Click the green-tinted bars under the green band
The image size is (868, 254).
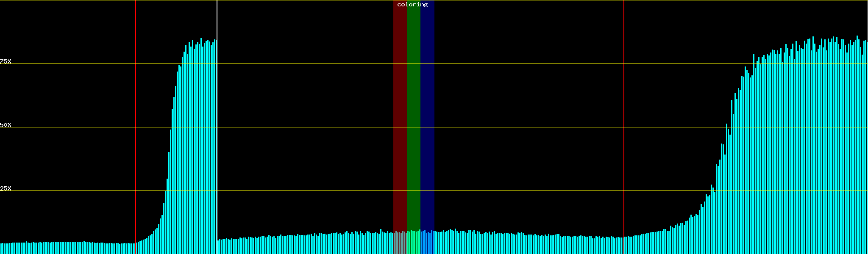413,243
